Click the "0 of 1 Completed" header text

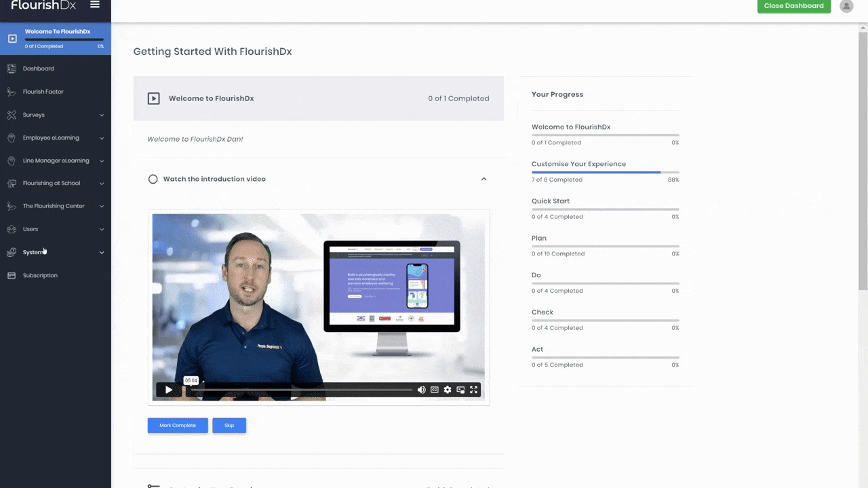[458, 98]
